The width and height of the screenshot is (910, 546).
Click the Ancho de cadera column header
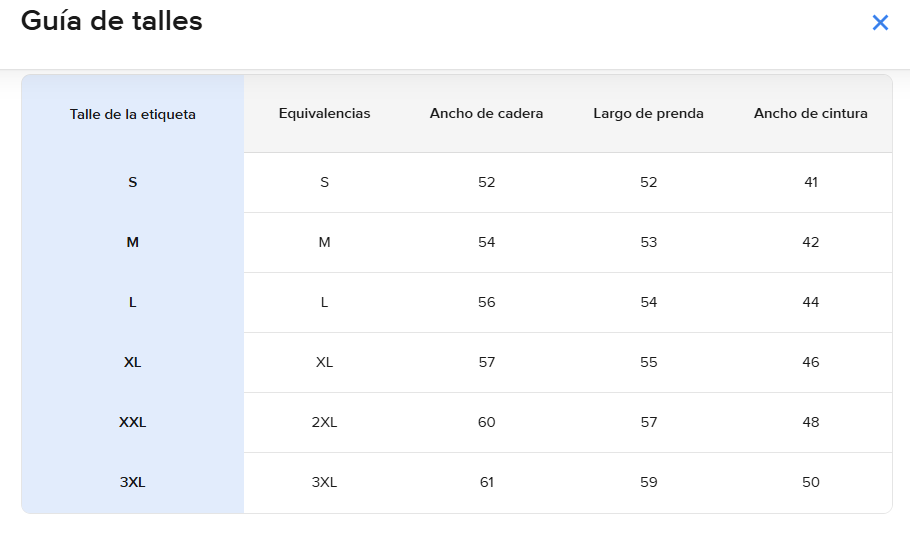(x=486, y=113)
